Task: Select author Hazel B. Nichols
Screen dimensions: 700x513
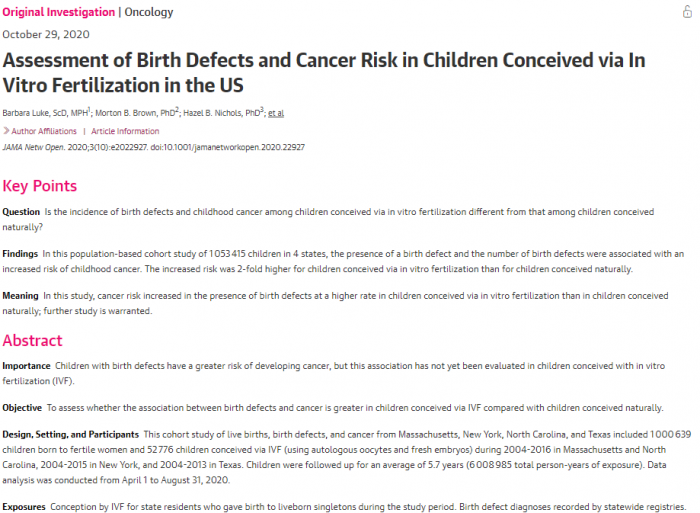Action: point(218,113)
